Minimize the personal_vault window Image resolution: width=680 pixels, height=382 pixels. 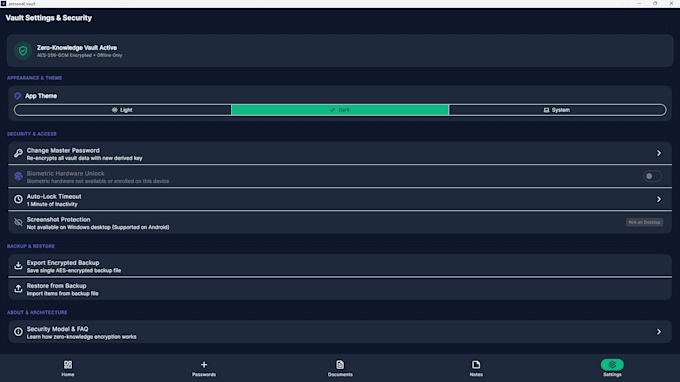click(639, 3)
